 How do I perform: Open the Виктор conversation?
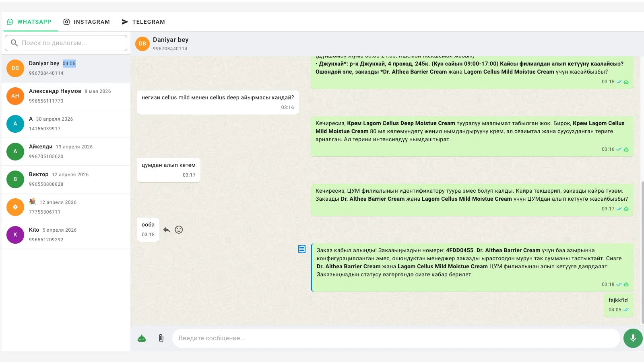point(66,179)
